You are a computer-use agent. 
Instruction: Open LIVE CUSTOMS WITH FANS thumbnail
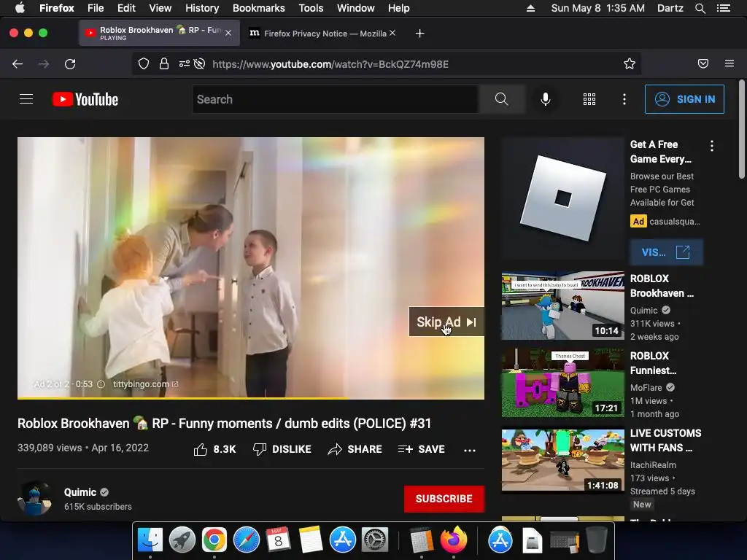[562, 460]
